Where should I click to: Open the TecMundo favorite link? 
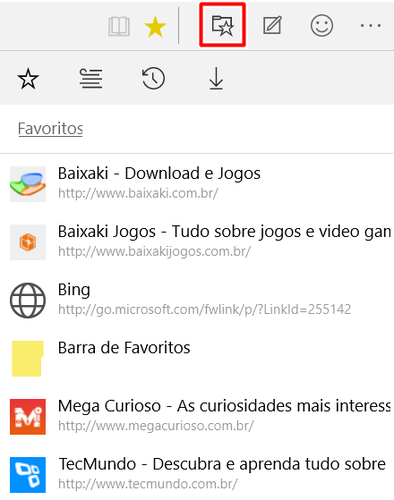tap(197, 475)
